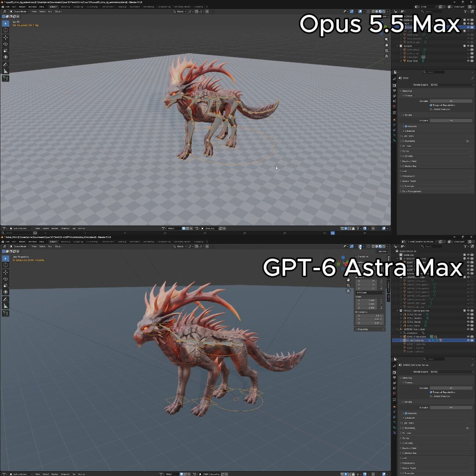Screen dimensions: 476x476
Task: Select the Add Cube tool in top Blender window
Action: (5, 78)
